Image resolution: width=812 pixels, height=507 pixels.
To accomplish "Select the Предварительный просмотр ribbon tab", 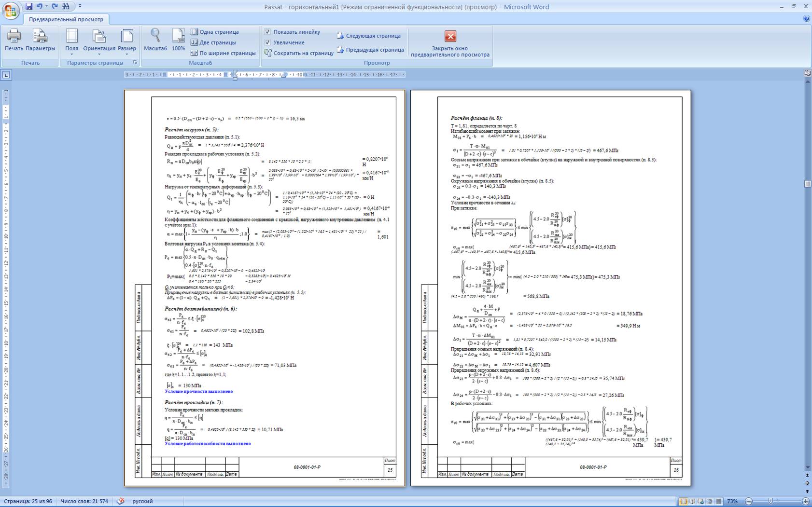I will (x=66, y=19).
